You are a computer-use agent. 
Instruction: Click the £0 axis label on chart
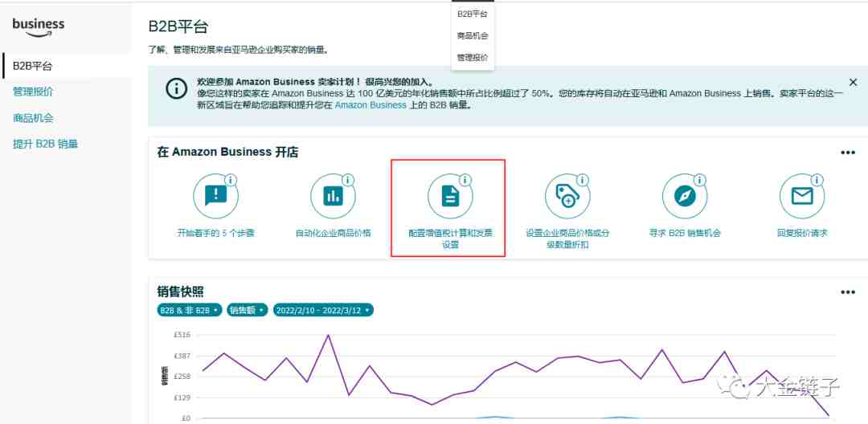click(x=186, y=418)
